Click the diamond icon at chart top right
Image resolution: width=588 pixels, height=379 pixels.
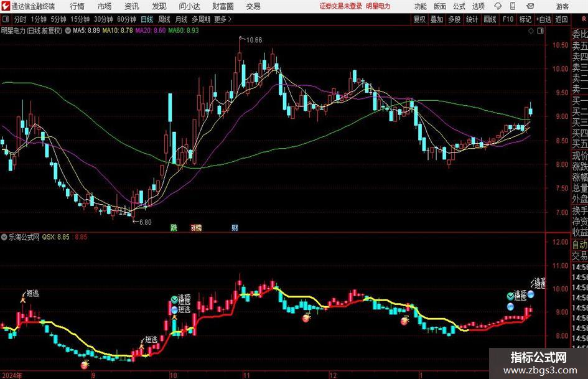pyautogui.click(x=531, y=31)
